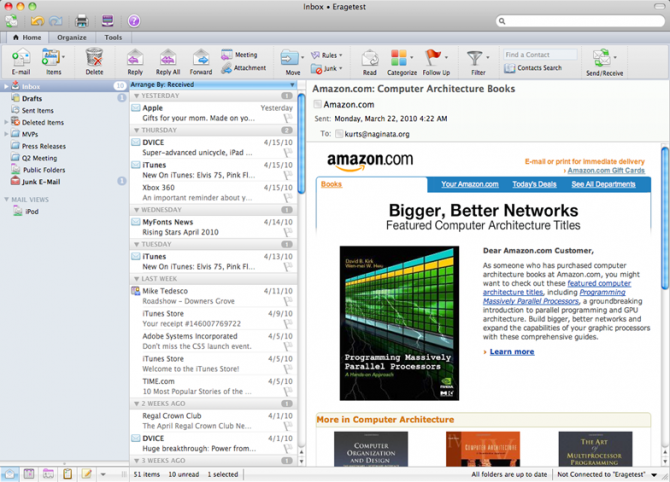Open the Arrange By: Received dropdown
Screen dimensions: 670x482
pyautogui.click(x=212, y=85)
